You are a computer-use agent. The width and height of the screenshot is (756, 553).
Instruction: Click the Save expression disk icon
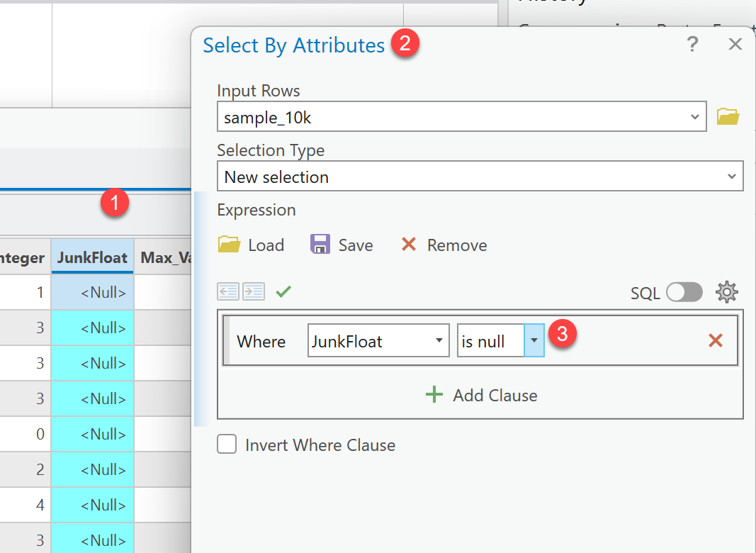[320, 245]
